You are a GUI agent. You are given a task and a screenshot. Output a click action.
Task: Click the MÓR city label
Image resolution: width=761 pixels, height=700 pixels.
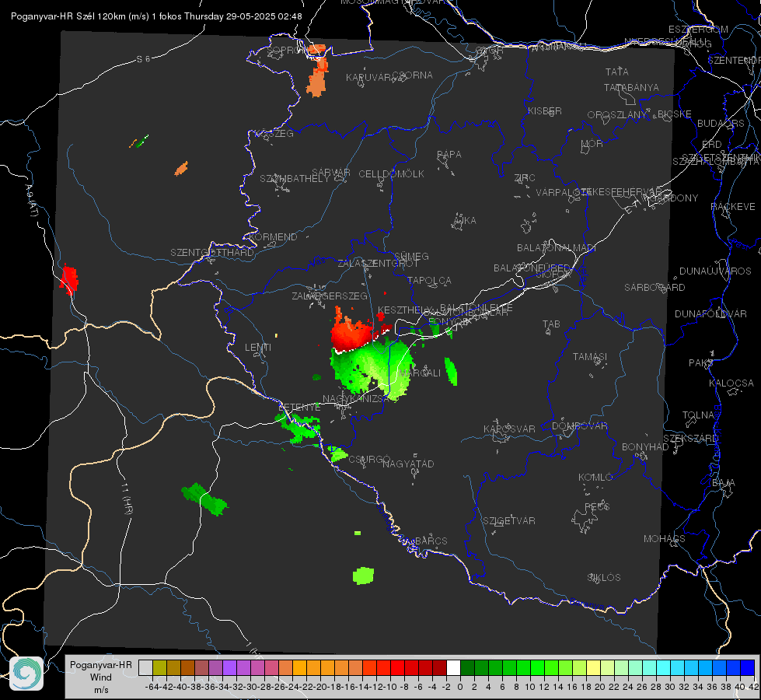[592, 143]
